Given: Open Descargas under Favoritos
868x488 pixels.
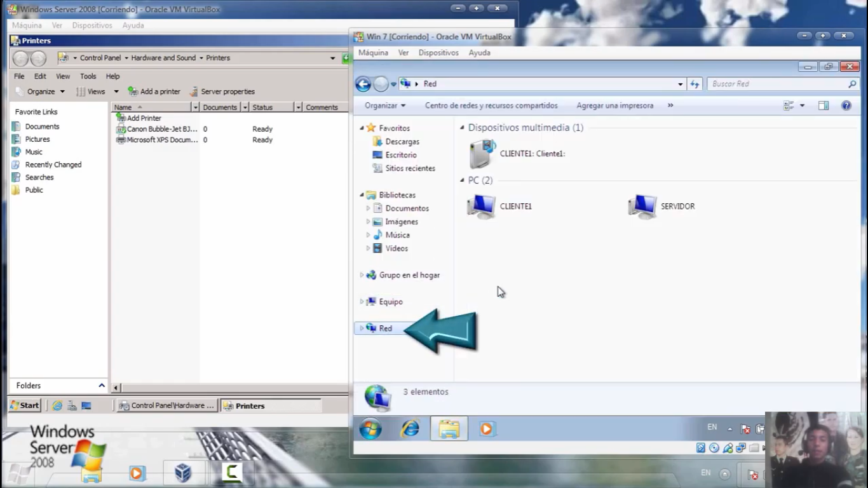Looking at the screenshot, I should tap(402, 142).
